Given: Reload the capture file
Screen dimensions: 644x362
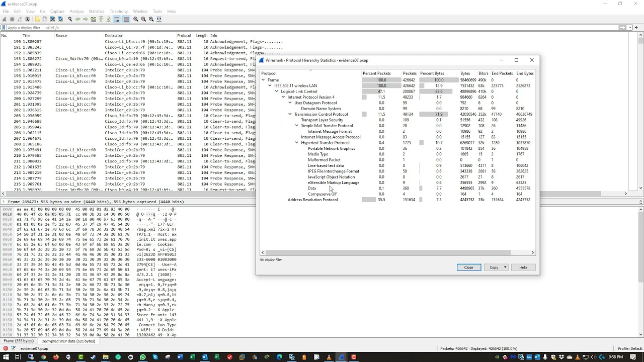Looking at the screenshot, I should (60, 19).
